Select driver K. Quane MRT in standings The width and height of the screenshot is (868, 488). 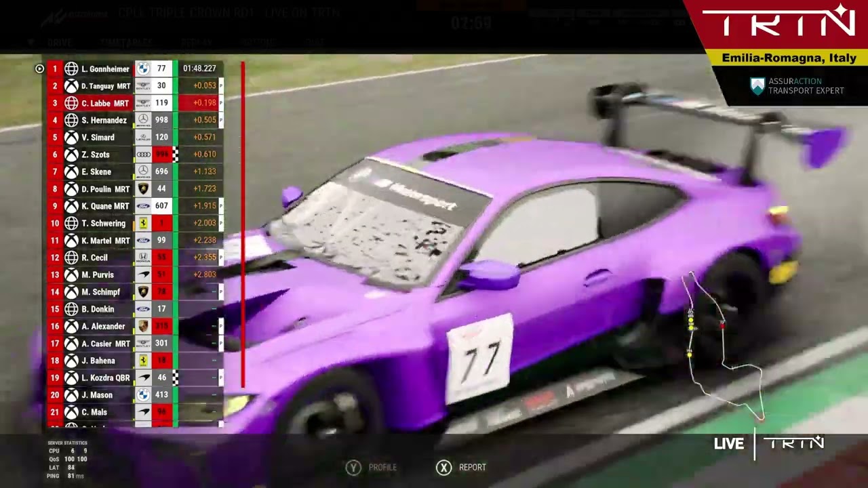105,206
